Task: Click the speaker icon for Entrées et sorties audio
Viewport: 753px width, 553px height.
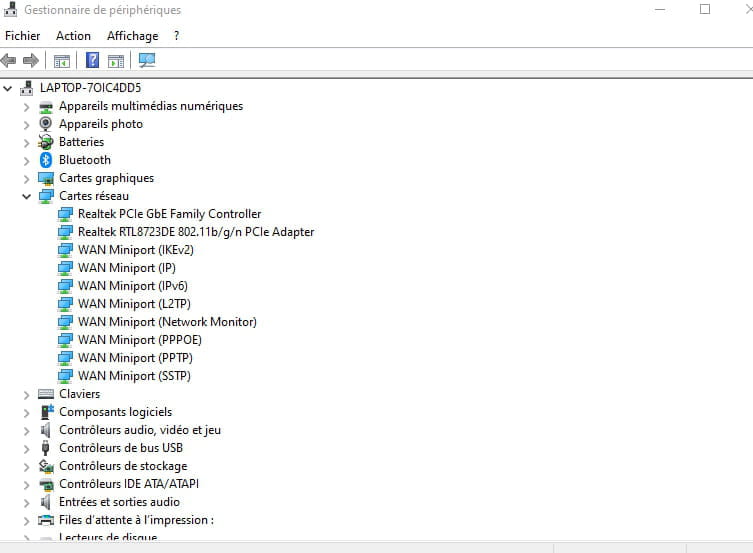Action: [x=46, y=502]
